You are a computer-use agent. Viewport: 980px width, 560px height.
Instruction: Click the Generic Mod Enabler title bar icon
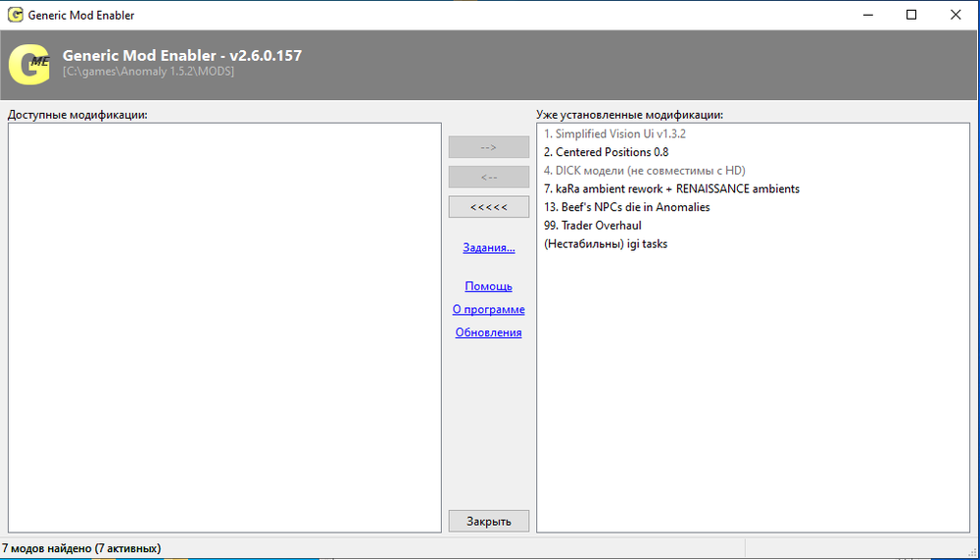tap(16, 15)
